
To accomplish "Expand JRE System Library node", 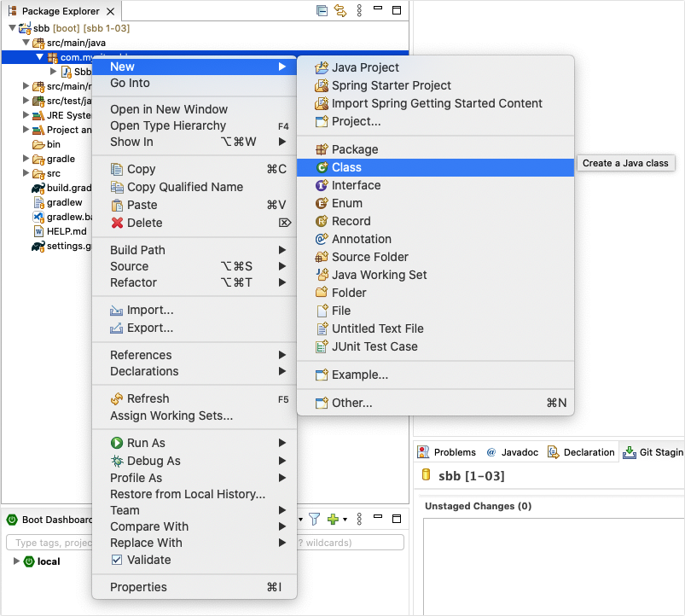I will pyautogui.click(x=26, y=115).
